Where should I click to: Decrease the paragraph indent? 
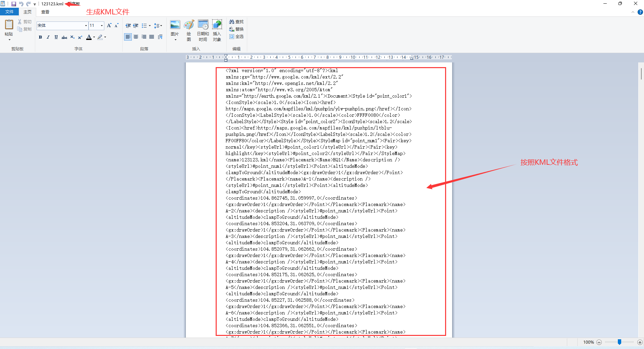[128, 26]
